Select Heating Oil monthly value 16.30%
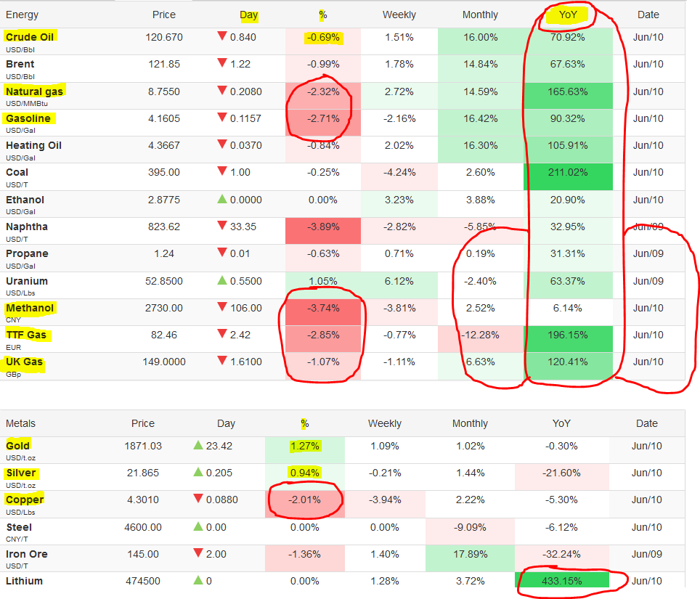The height and width of the screenshot is (599, 700). 481,145
